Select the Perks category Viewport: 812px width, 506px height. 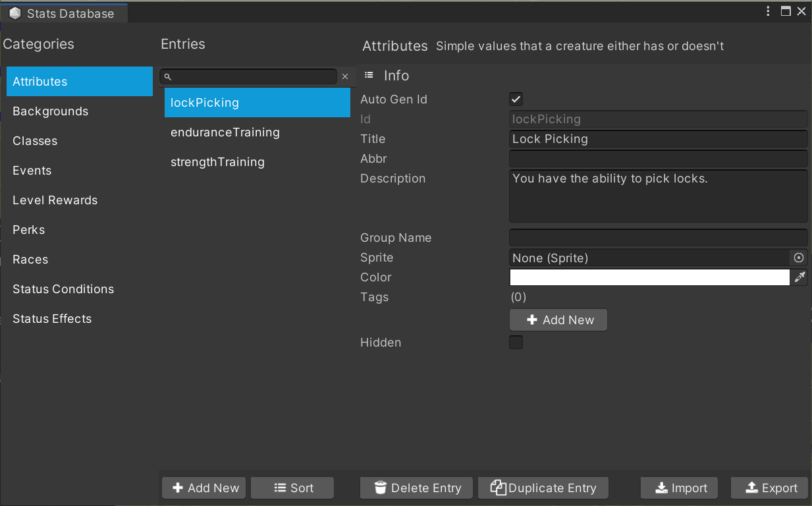point(29,230)
